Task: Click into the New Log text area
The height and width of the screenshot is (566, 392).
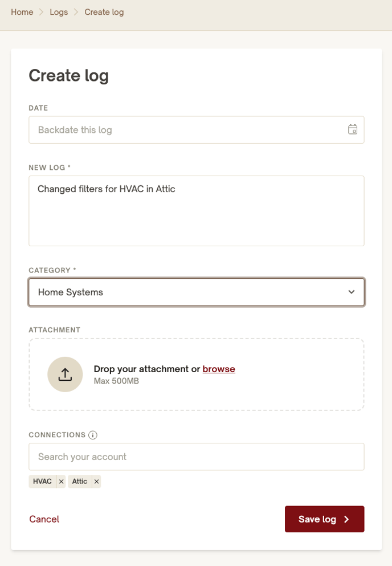Action: tap(197, 211)
